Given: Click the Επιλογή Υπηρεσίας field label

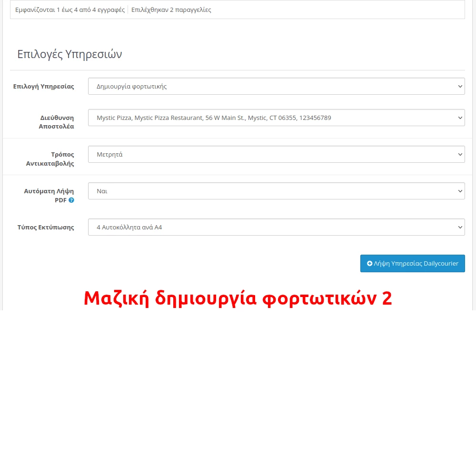Looking at the screenshot, I should [x=43, y=87].
